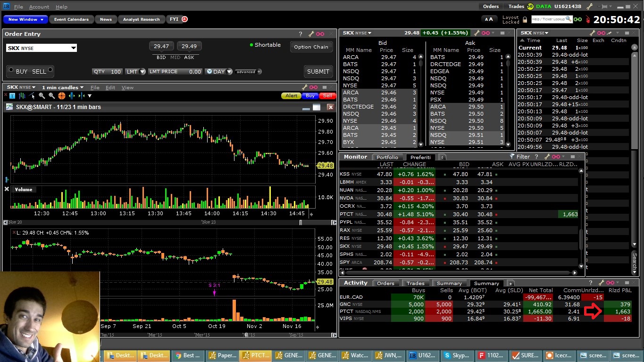Open SKX NYSE dropdown in Time & Sales
This screenshot has width=644, height=362.
coord(535,33)
